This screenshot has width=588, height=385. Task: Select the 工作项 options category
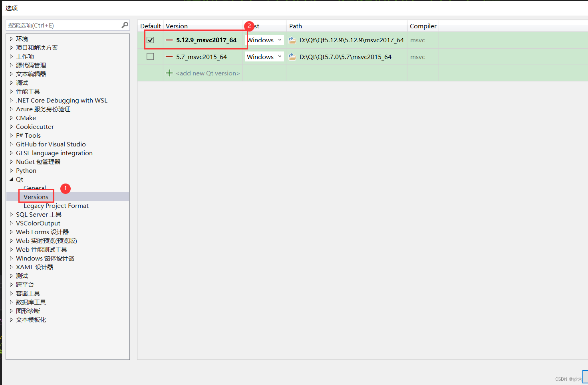tap(25, 56)
